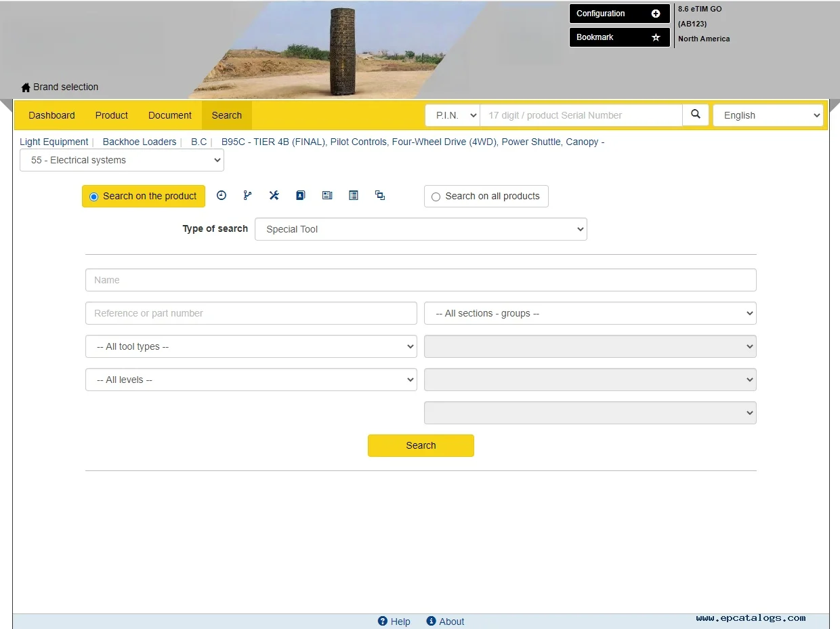Focus the Reference or part number field

[x=251, y=313]
